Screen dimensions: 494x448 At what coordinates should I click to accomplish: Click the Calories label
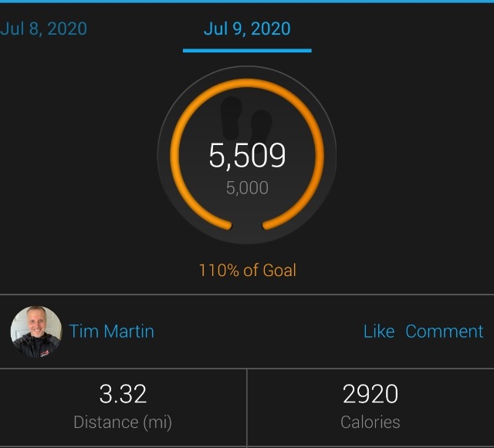[x=370, y=423]
